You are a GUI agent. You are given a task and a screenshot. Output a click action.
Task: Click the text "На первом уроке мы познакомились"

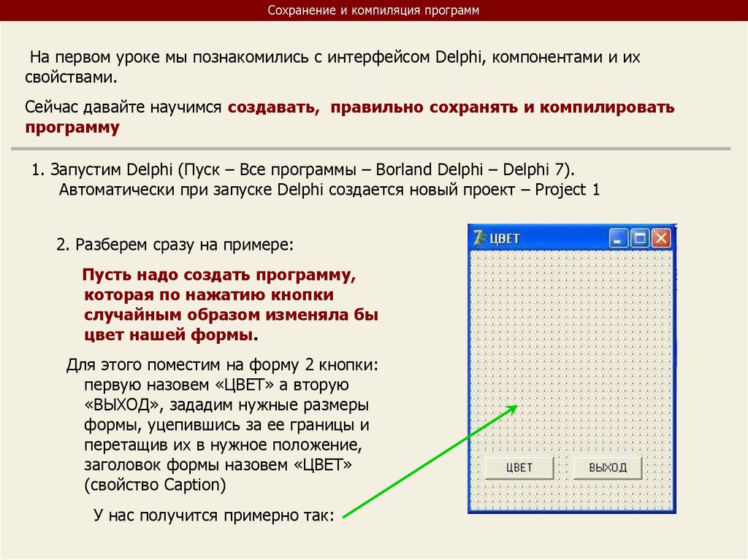169,57
